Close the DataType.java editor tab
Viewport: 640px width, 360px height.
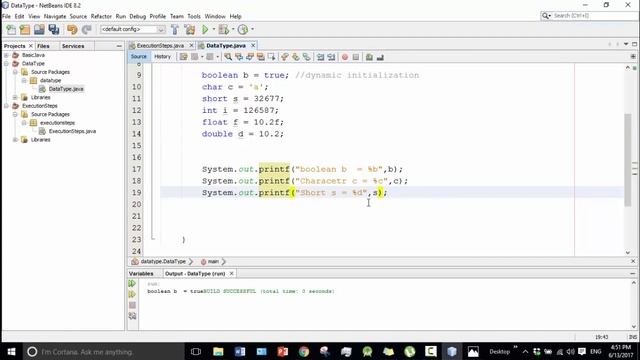pyautogui.click(x=253, y=46)
